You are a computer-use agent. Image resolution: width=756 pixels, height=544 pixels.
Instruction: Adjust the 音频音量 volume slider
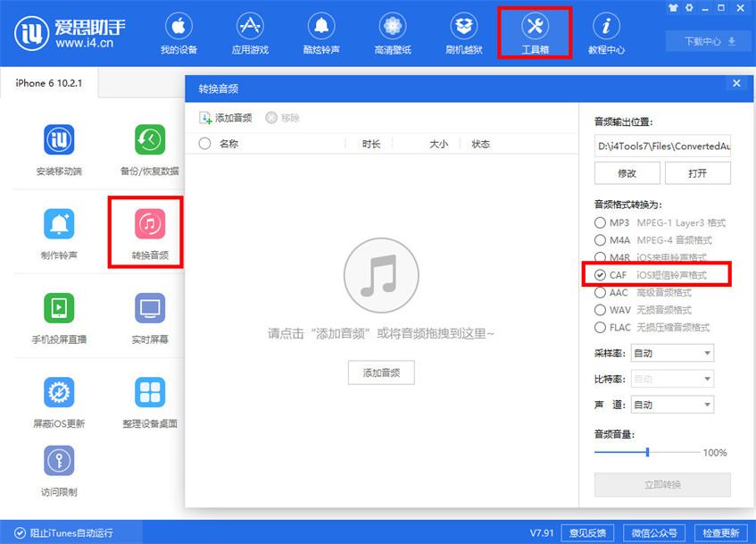pyautogui.click(x=646, y=452)
